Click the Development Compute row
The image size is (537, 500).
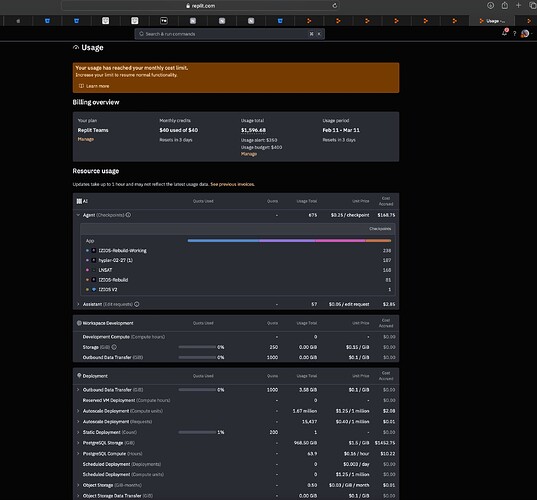point(236,337)
